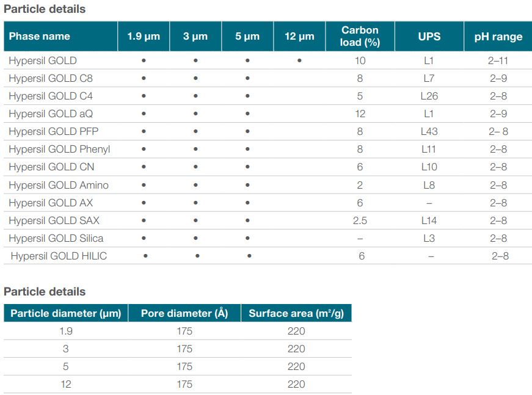Image resolution: width=532 pixels, height=395 pixels.
Task: Select surface area 220 for particle diameter 3
Action: (296, 349)
